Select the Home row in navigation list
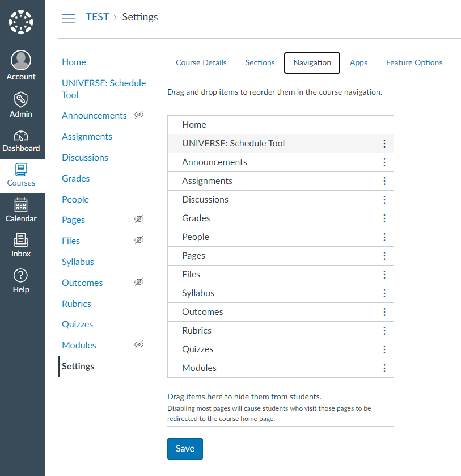The width and height of the screenshot is (461, 476). [x=281, y=125]
